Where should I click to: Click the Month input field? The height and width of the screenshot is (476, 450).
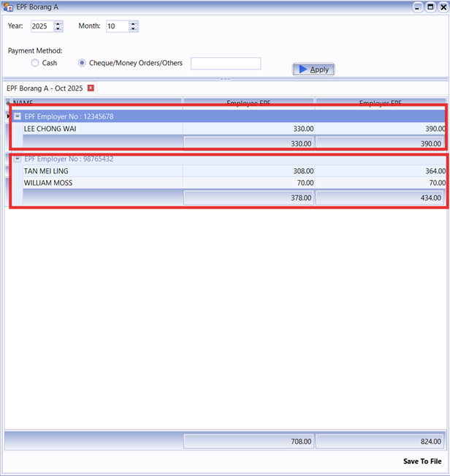coord(116,26)
